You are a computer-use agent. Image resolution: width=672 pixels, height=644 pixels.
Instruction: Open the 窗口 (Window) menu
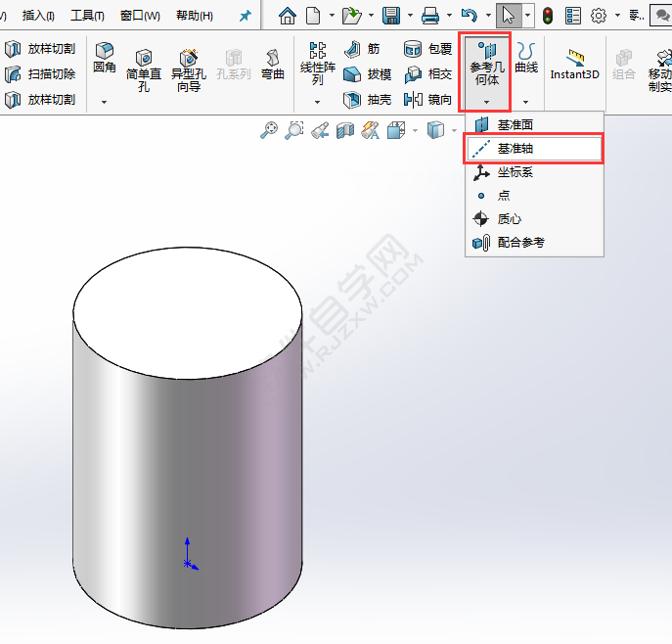(140, 16)
